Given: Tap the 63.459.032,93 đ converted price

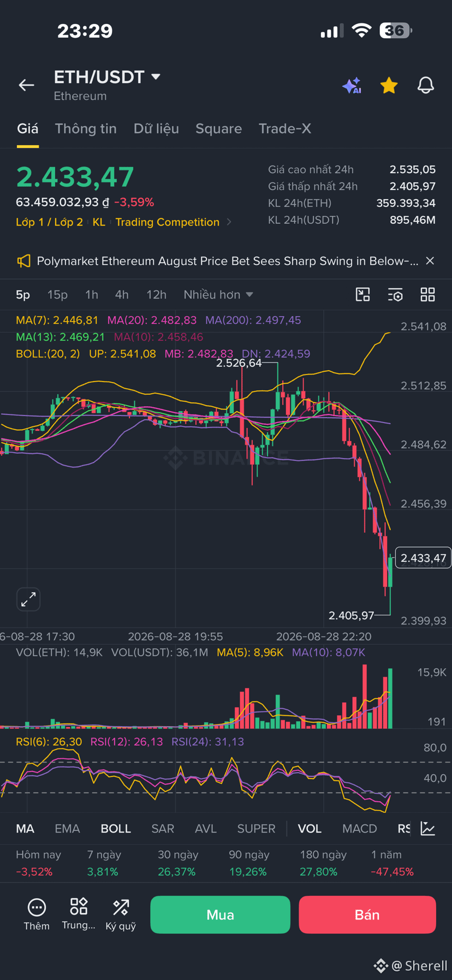Looking at the screenshot, I should tap(62, 202).
